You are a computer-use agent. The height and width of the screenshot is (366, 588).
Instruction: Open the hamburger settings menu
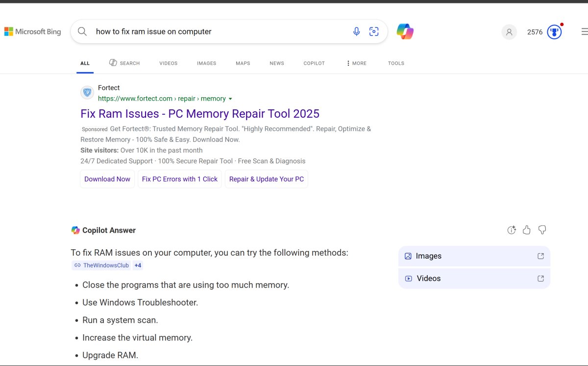point(584,32)
